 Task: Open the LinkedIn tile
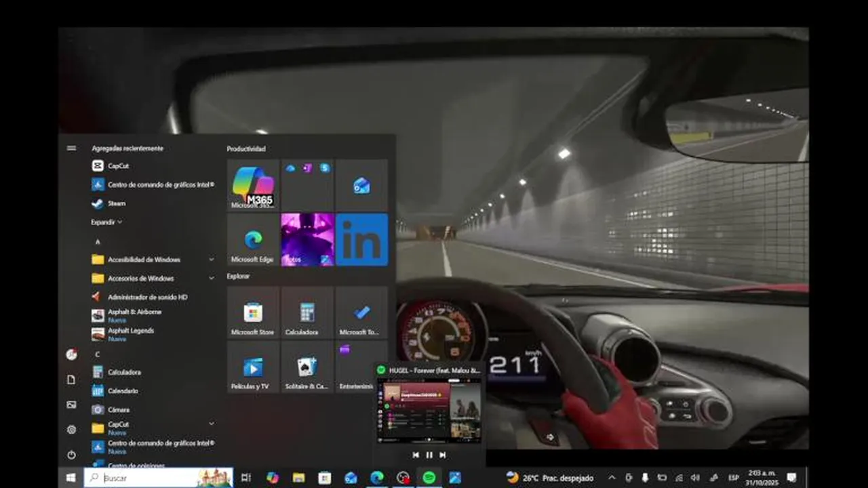[x=361, y=239]
